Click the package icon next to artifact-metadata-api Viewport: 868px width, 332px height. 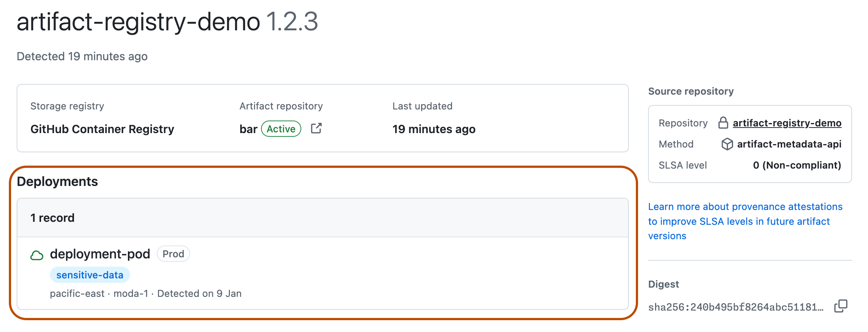(727, 144)
